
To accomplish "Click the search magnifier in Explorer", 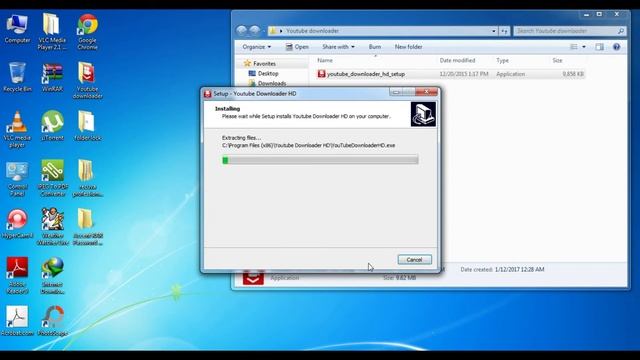I will [x=621, y=31].
